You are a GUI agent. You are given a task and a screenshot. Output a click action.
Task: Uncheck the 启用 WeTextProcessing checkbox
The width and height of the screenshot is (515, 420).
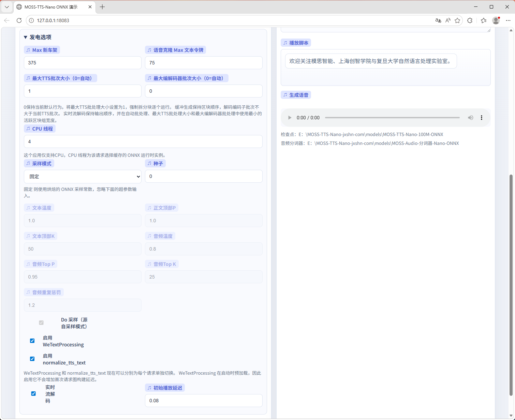click(32, 341)
